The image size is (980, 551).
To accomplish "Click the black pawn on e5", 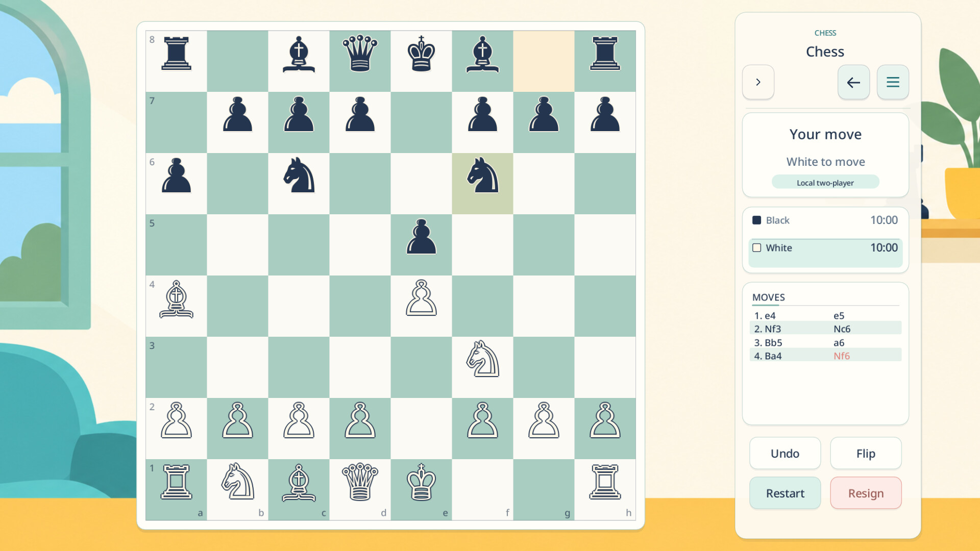I will 421,237.
